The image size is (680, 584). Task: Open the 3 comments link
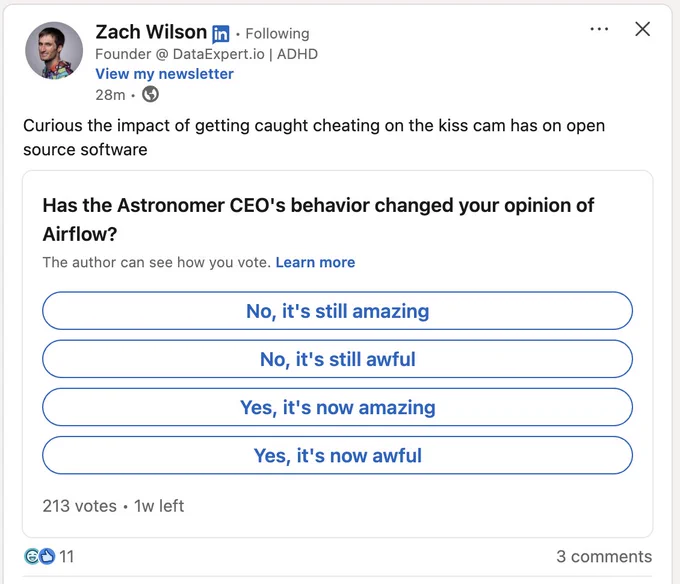click(604, 556)
